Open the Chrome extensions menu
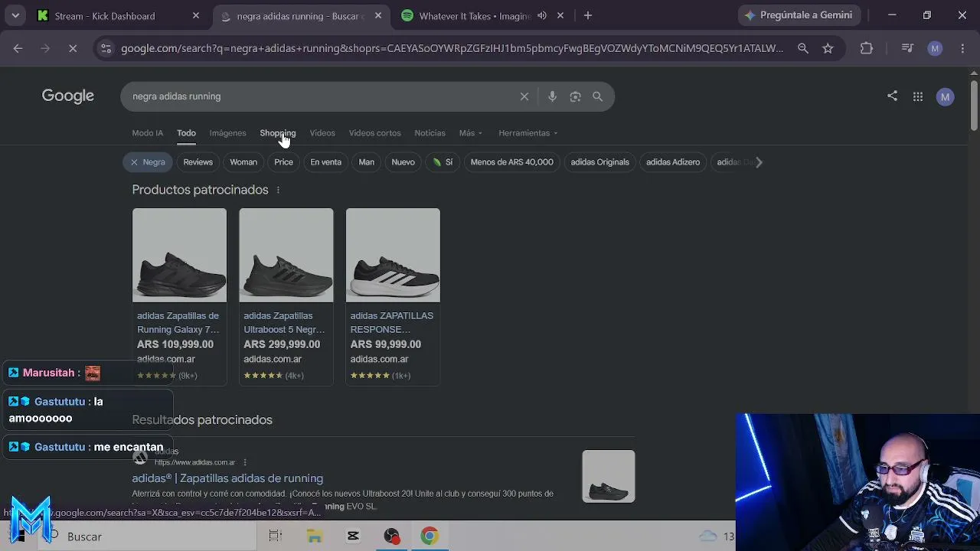Image resolution: width=980 pixels, height=551 pixels. tap(867, 48)
